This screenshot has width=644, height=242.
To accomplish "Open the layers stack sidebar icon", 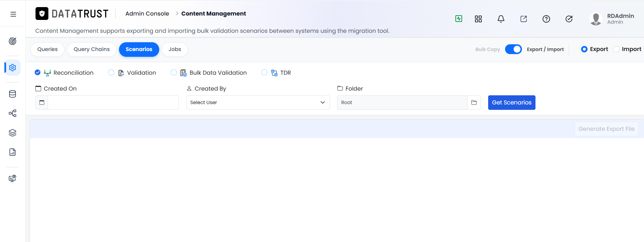I will pyautogui.click(x=13, y=133).
